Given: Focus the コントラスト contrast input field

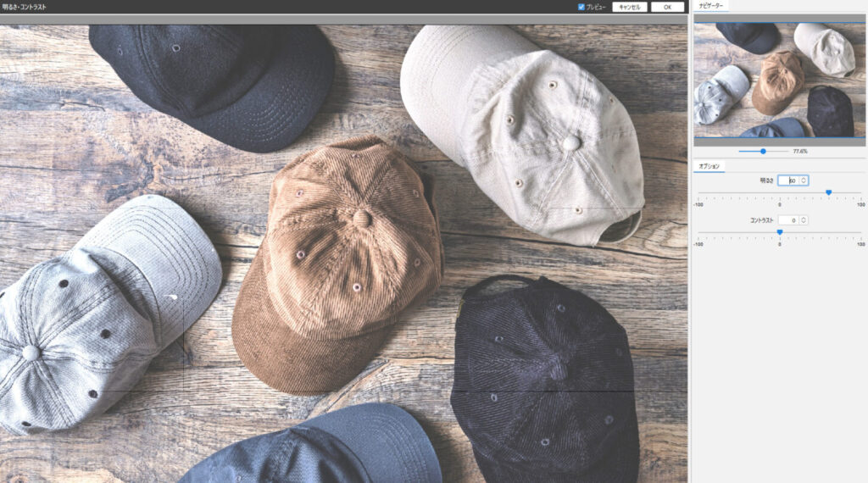Looking at the screenshot, I should pos(788,220).
